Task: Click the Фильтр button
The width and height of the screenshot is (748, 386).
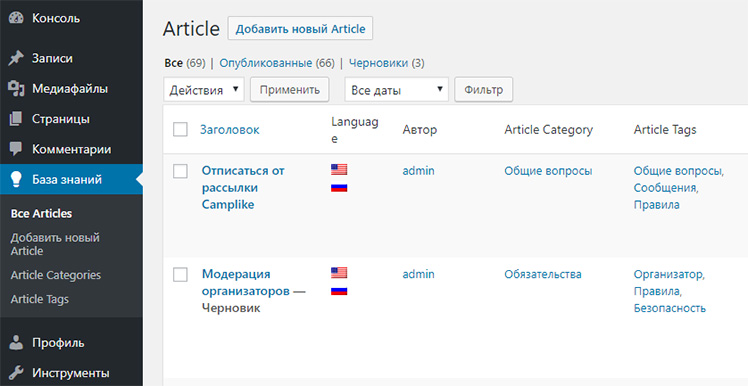Action: pos(483,90)
